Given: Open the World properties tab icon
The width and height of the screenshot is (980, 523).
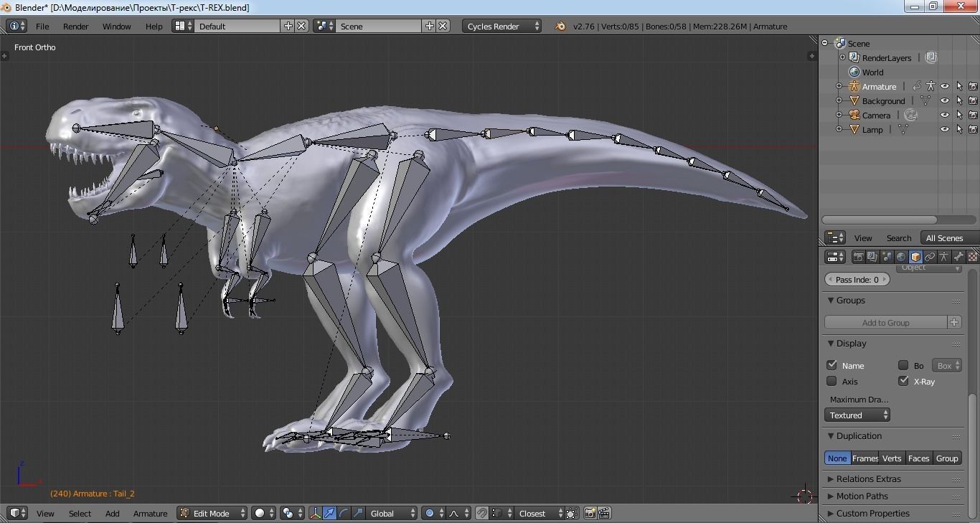Looking at the screenshot, I should pos(901,257).
